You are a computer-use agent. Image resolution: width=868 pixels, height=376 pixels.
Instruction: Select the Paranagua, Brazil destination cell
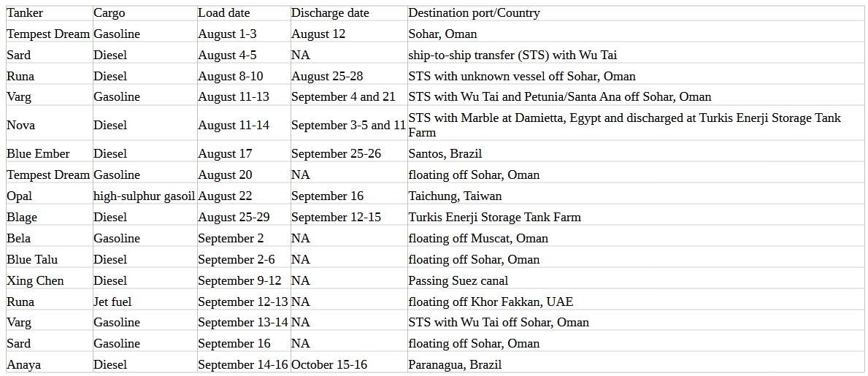coord(455,365)
